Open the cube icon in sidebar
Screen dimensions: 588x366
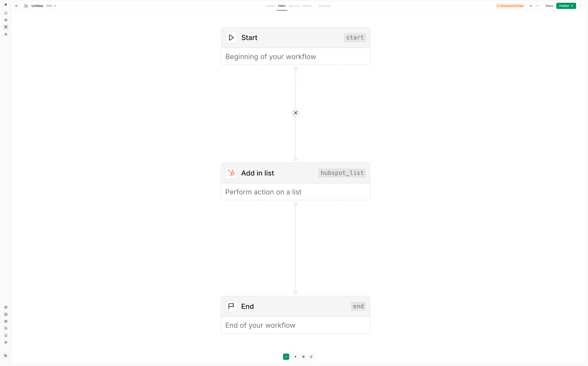(6, 20)
